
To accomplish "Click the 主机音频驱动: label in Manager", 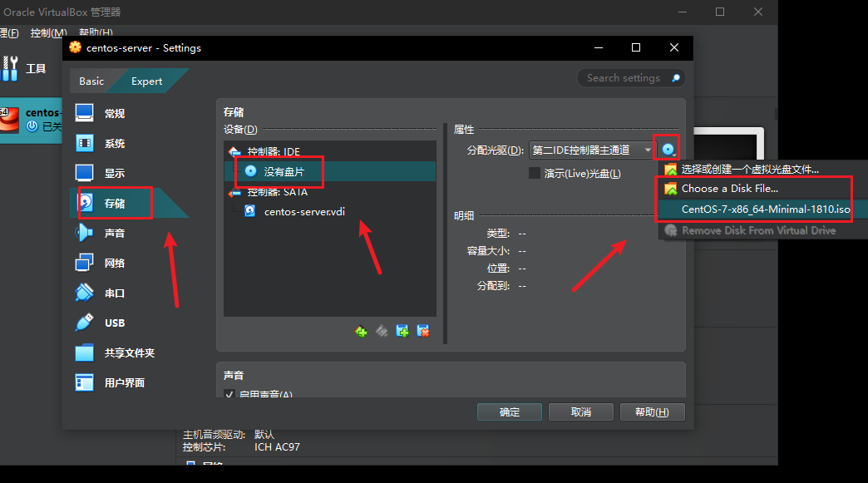I will coord(214,434).
